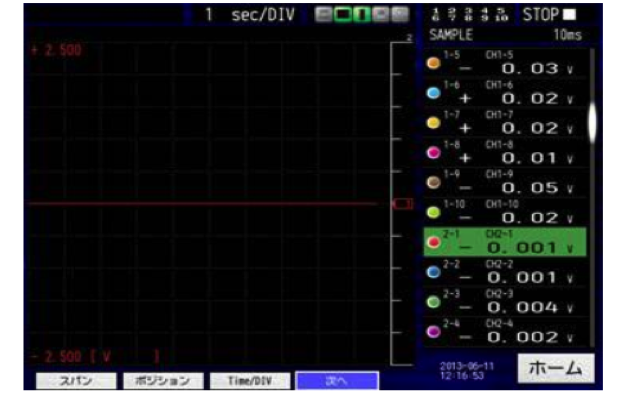
Task: Select the 1/6 channel group indicator
Action: click(436, 15)
